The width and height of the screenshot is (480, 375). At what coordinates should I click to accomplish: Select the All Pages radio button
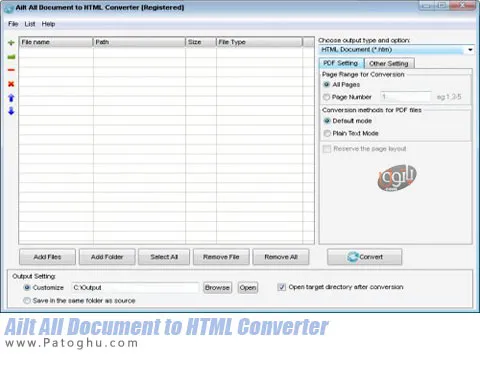327,84
